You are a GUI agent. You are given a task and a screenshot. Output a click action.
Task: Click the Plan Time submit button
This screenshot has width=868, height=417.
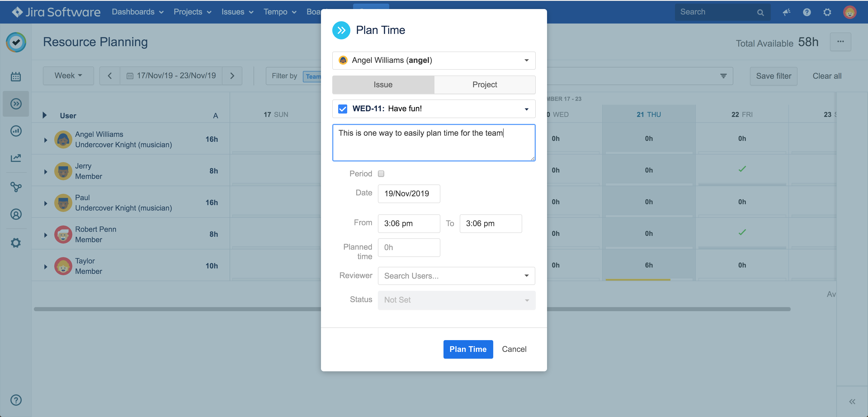(468, 349)
